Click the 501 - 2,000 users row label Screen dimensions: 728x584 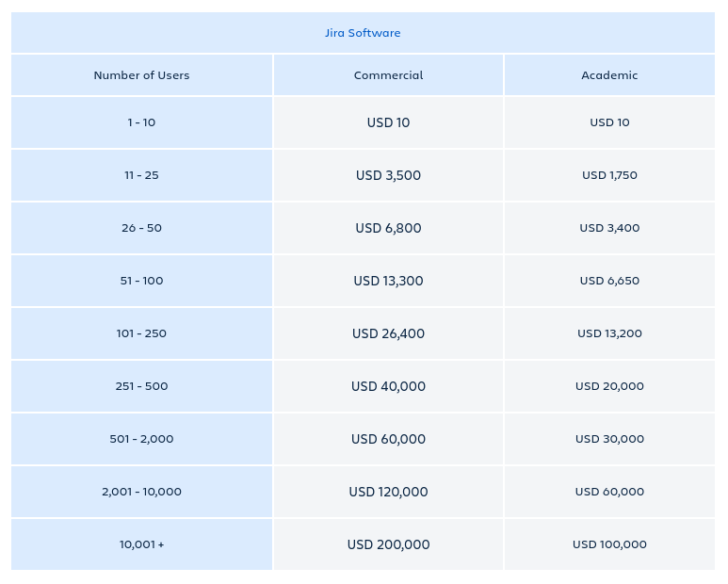[x=141, y=439]
